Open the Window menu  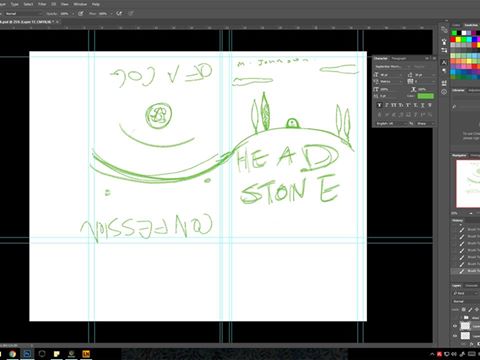(80, 4)
